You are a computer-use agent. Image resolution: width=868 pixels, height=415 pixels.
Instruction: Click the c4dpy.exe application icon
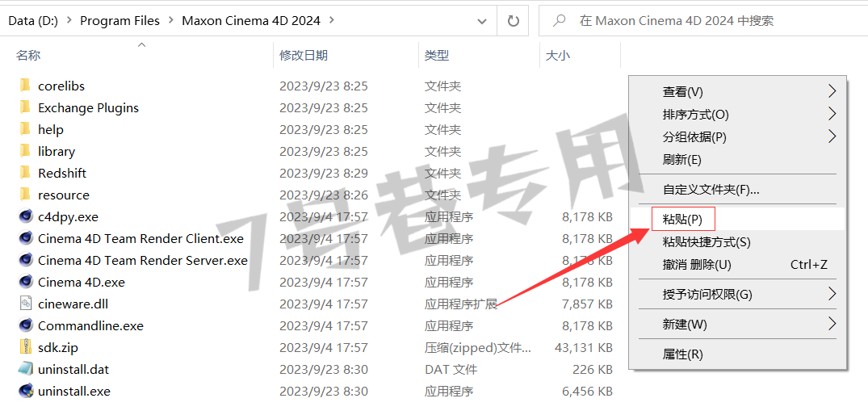(26, 216)
